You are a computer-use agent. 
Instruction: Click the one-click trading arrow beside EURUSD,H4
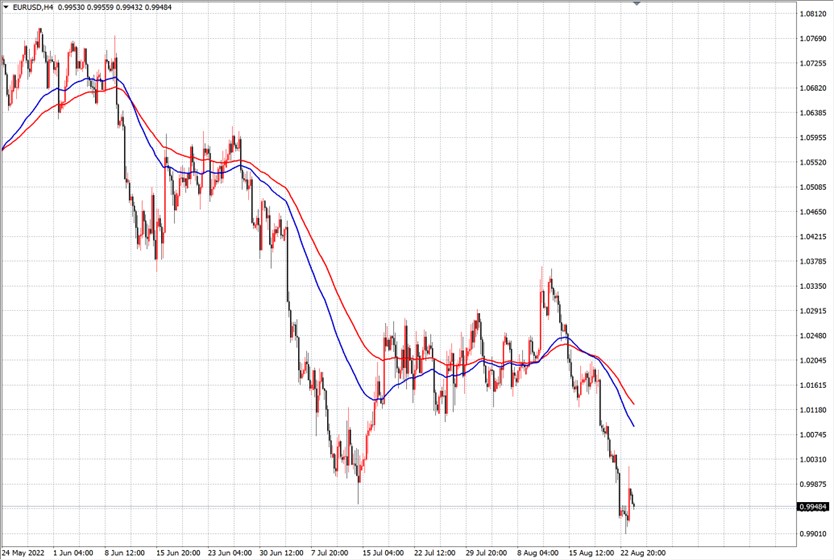coord(6,7)
